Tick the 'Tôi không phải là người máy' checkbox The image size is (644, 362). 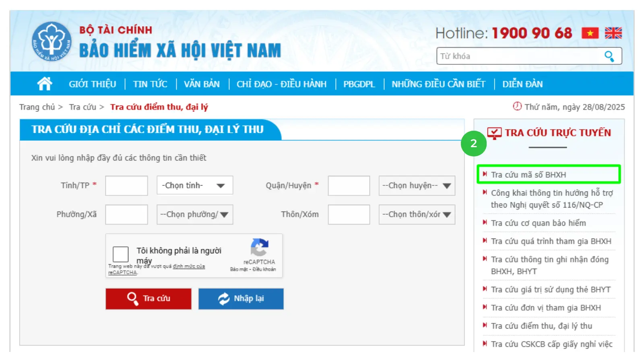[x=120, y=254]
